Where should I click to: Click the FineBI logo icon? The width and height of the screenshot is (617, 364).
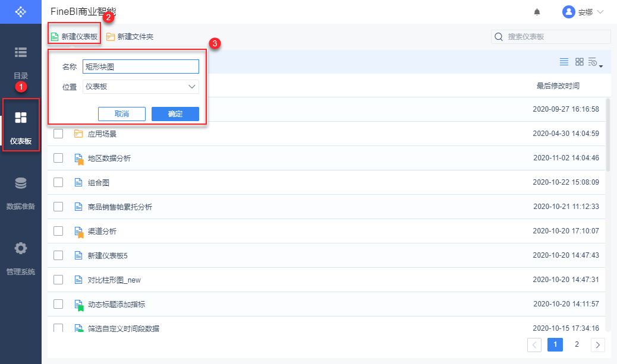(21, 12)
